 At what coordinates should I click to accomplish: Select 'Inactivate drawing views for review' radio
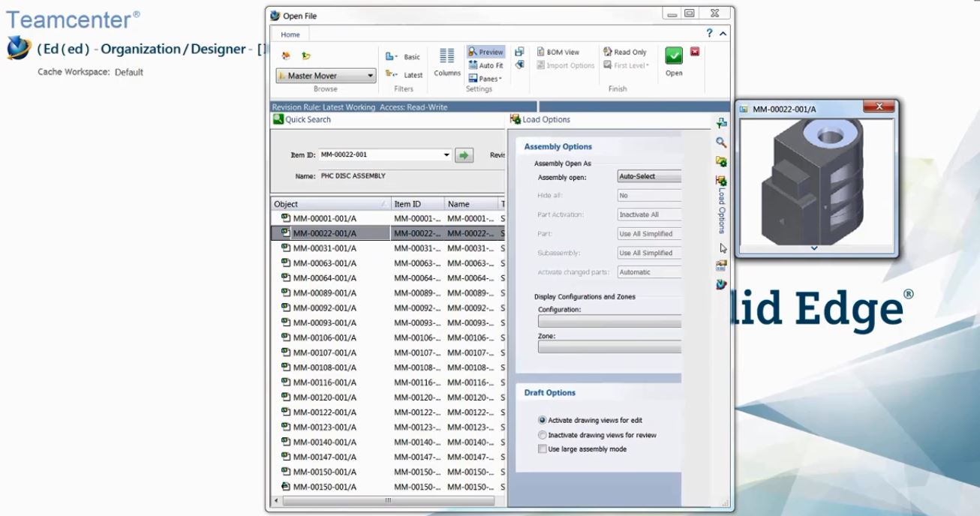543,435
